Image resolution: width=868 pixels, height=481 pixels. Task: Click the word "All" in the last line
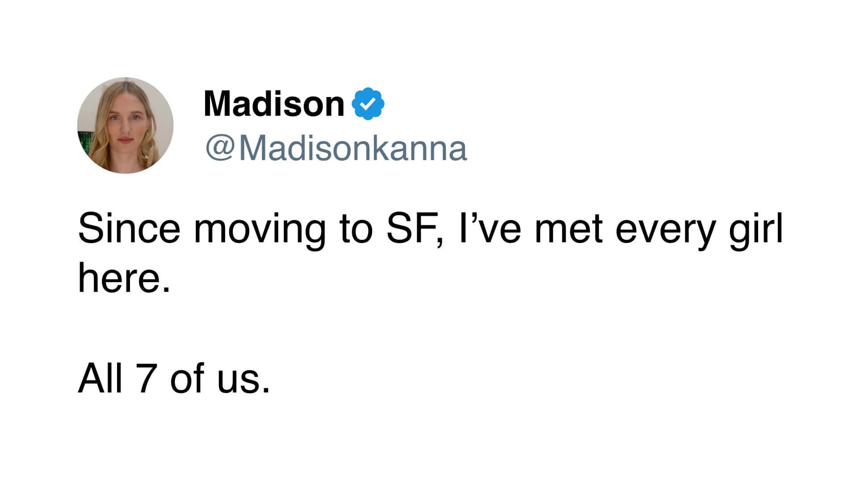click(x=100, y=378)
